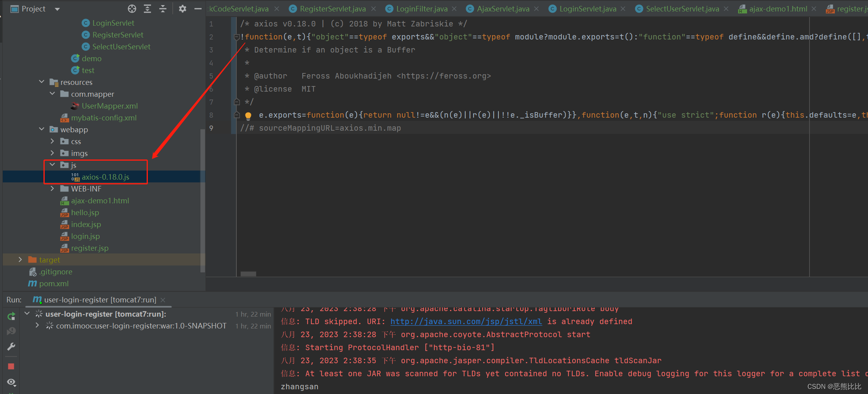This screenshot has width=868, height=394.
Task: Open UserMapper.xml file
Action: click(x=109, y=106)
